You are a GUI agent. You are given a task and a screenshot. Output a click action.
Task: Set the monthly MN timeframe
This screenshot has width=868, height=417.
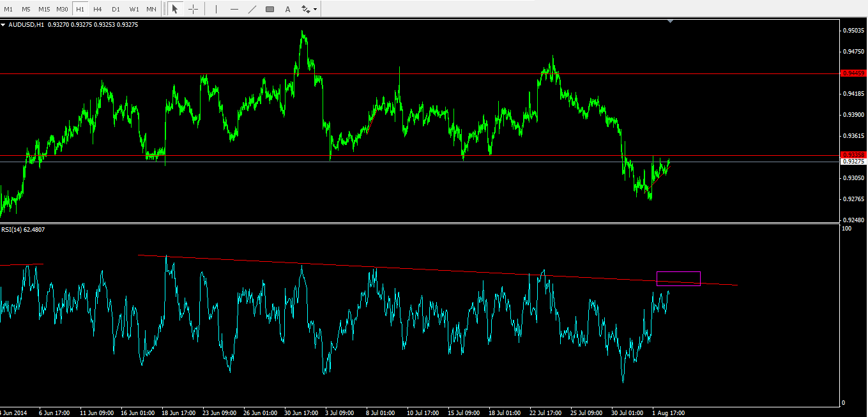click(x=151, y=9)
